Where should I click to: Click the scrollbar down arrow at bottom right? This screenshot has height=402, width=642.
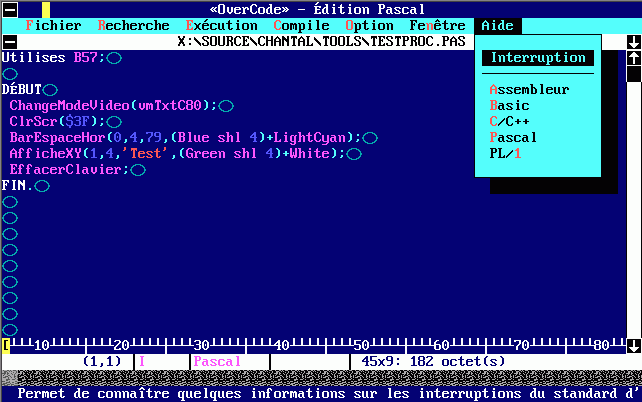[634, 346]
